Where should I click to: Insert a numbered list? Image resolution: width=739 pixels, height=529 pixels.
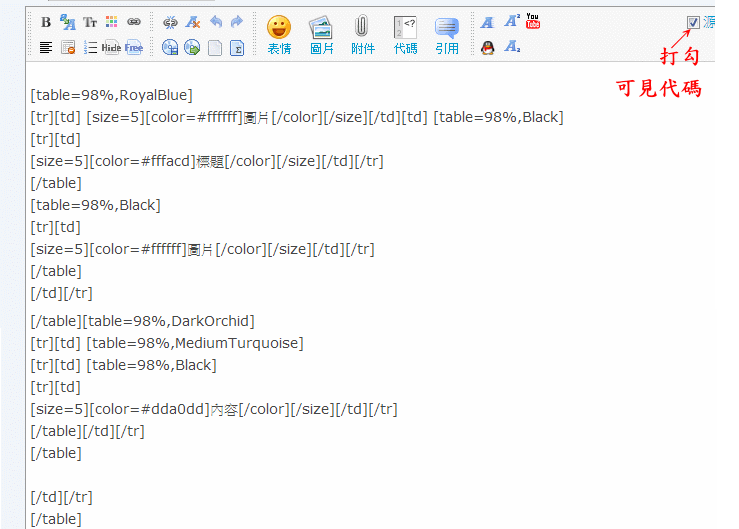pyautogui.click(x=90, y=48)
